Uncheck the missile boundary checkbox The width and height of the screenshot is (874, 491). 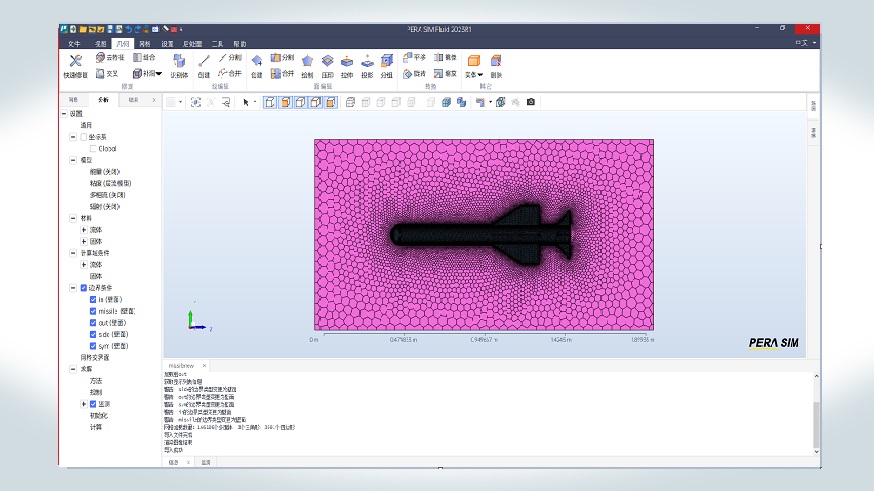tap(92, 311)
